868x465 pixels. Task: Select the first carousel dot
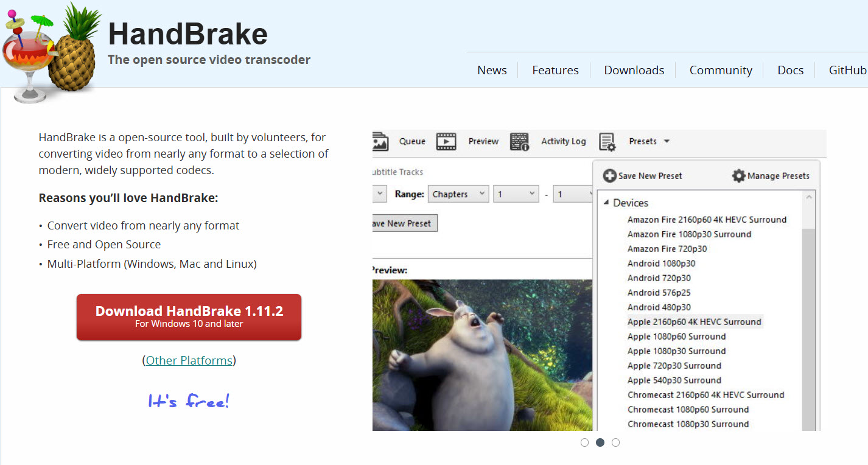tap(584, 442)
